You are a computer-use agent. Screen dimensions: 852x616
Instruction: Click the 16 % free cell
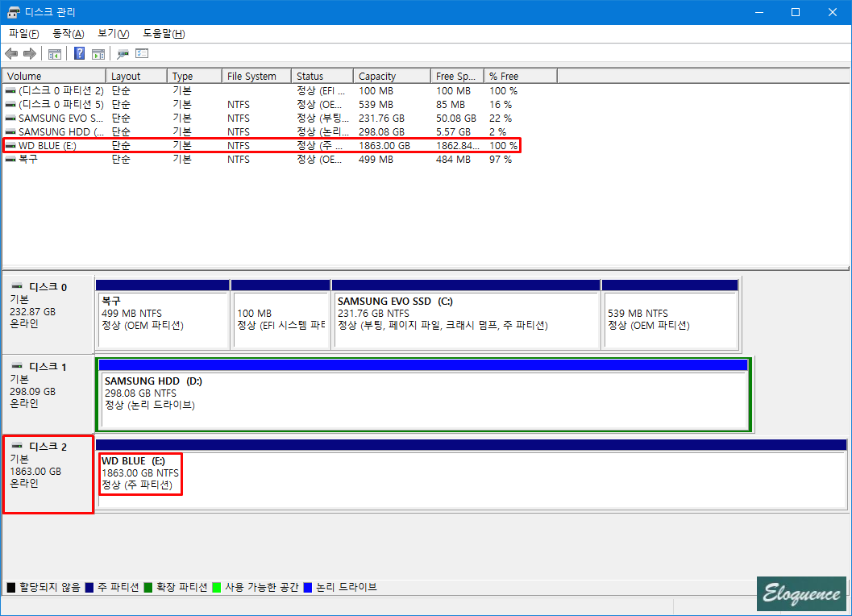pos(501,104)
